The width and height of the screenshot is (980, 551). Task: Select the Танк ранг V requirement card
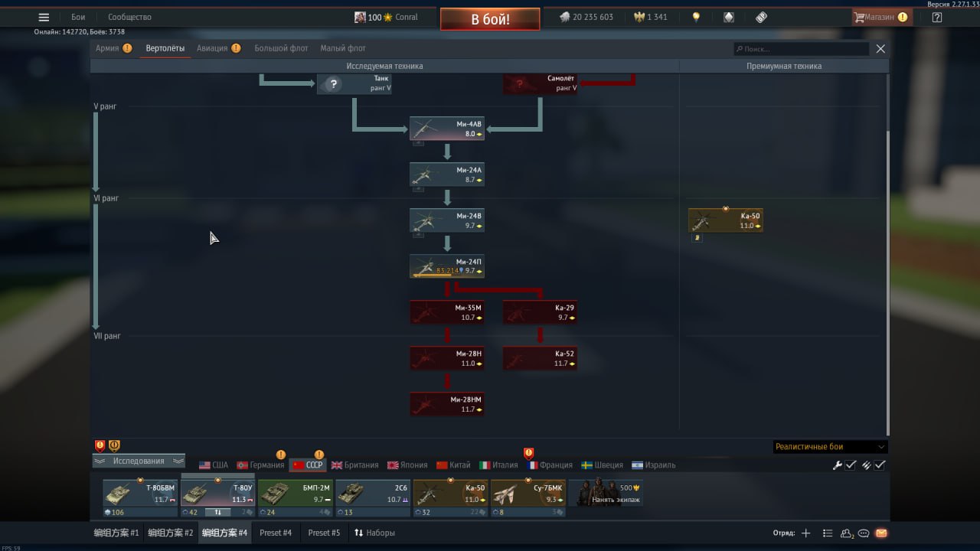pos(354,83)
